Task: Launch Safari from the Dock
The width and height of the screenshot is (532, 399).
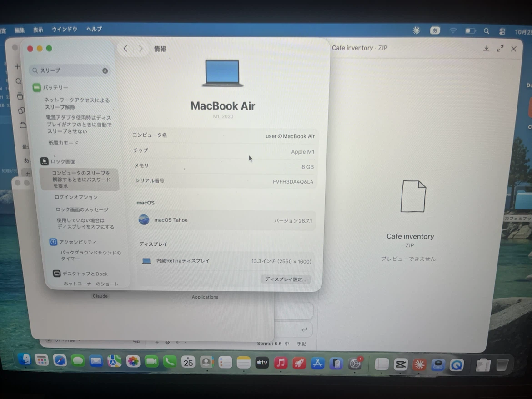Action: (60, 361)
